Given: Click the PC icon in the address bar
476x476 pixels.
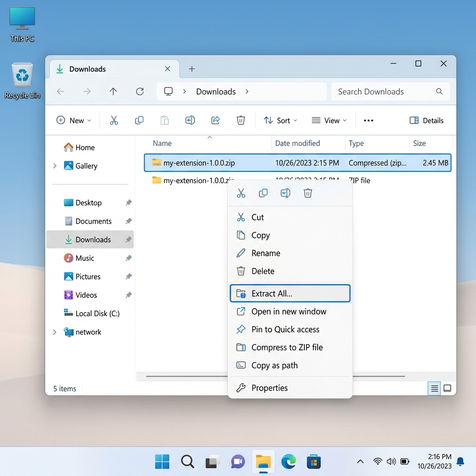Looking at the screenshot, I should point(168,92).
